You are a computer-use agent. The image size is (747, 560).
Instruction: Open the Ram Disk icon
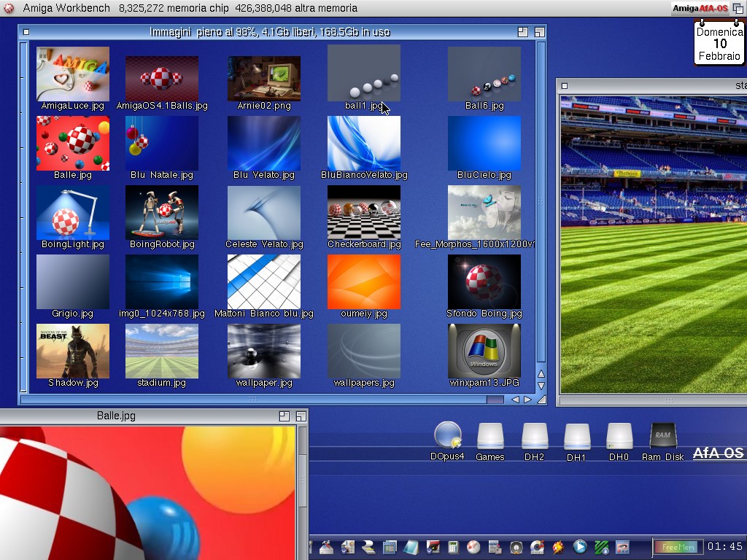[x=662, y=437]
